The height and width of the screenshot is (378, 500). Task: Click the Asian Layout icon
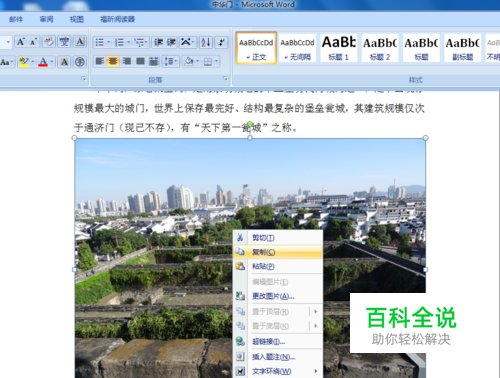pos(186,42)
